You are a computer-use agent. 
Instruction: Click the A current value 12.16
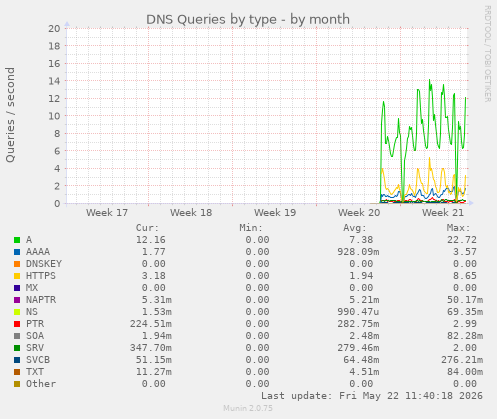[x=151, y=240]
